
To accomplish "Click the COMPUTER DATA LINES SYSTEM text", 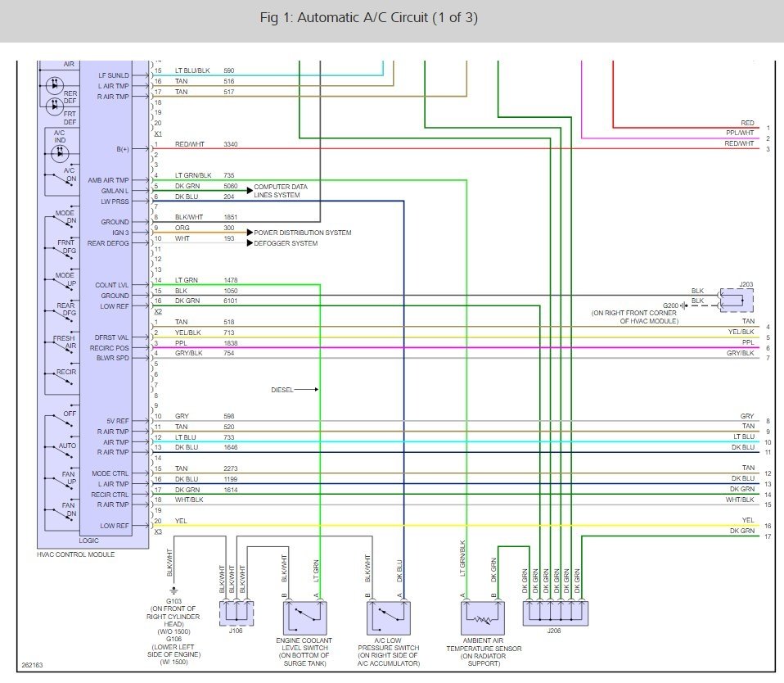I will pos(281,191).
